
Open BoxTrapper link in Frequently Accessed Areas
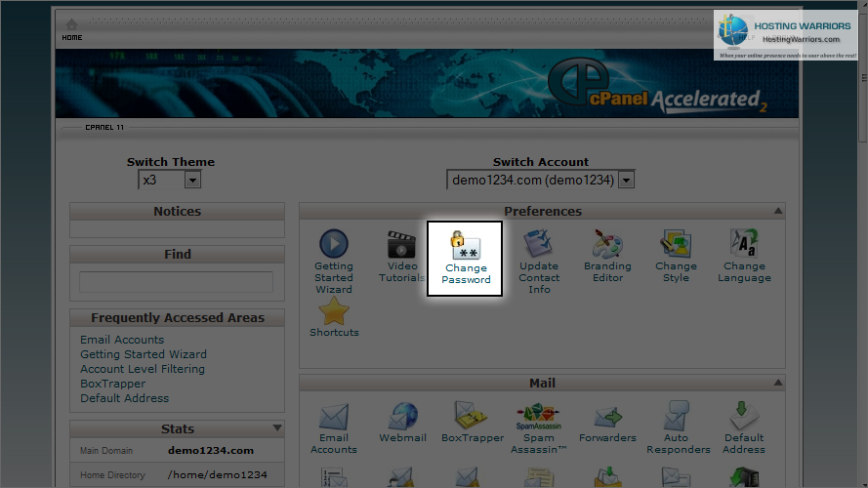(x=113, y=384)
